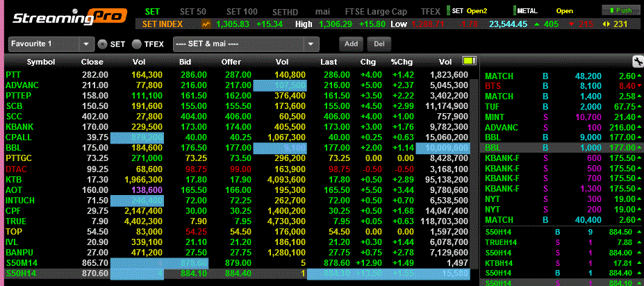Click the green up-arrow advancers count 405

pos(546,24)
